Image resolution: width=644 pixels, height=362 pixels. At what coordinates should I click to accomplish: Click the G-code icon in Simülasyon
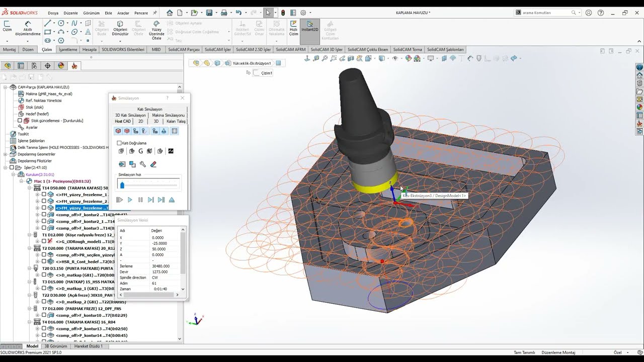141,151
